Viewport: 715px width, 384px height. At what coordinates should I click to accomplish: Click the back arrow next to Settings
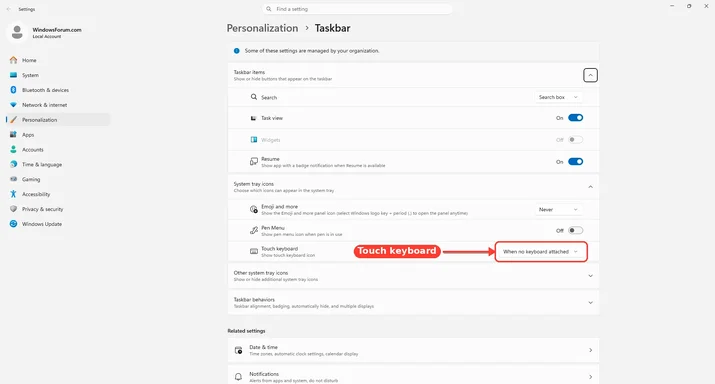click(9, 9)
